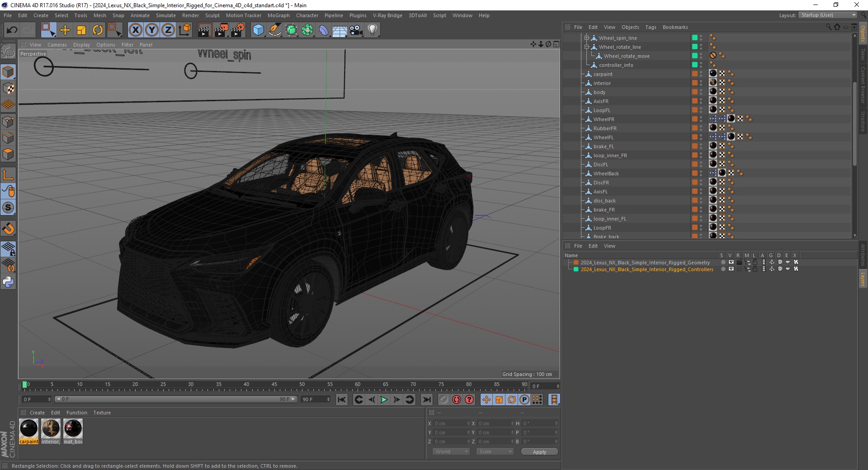Play the animation forward
Screen dimensions: 868x470
384,399
